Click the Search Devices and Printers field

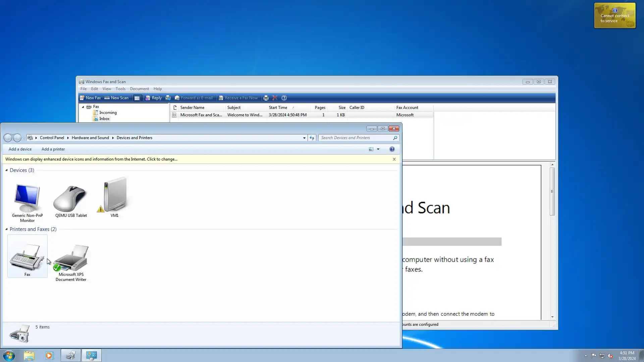tap(356, 138)
